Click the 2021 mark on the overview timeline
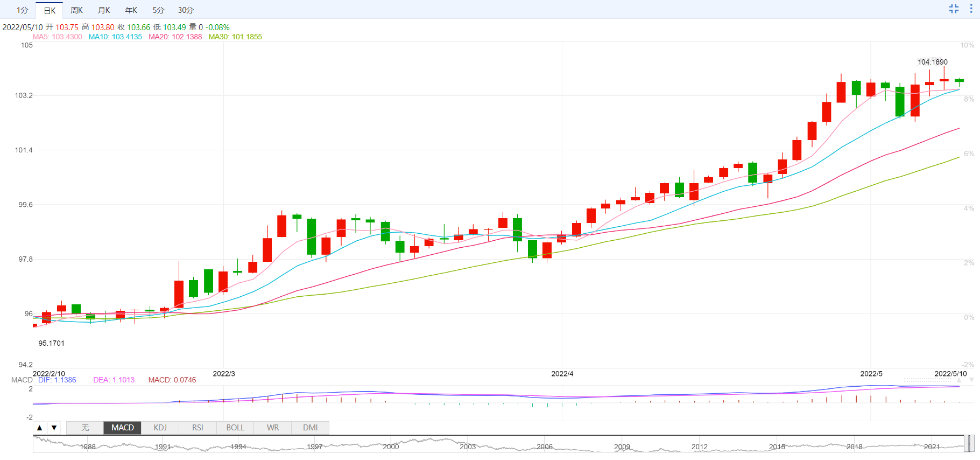 [x=932, y=447]
